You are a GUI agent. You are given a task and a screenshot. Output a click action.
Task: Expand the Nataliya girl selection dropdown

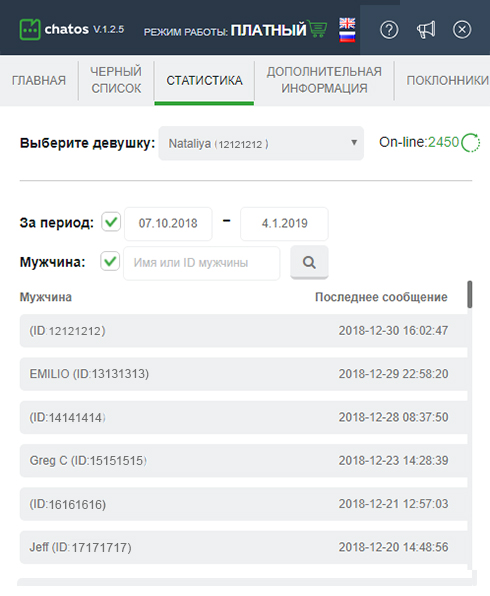(261, 143)
